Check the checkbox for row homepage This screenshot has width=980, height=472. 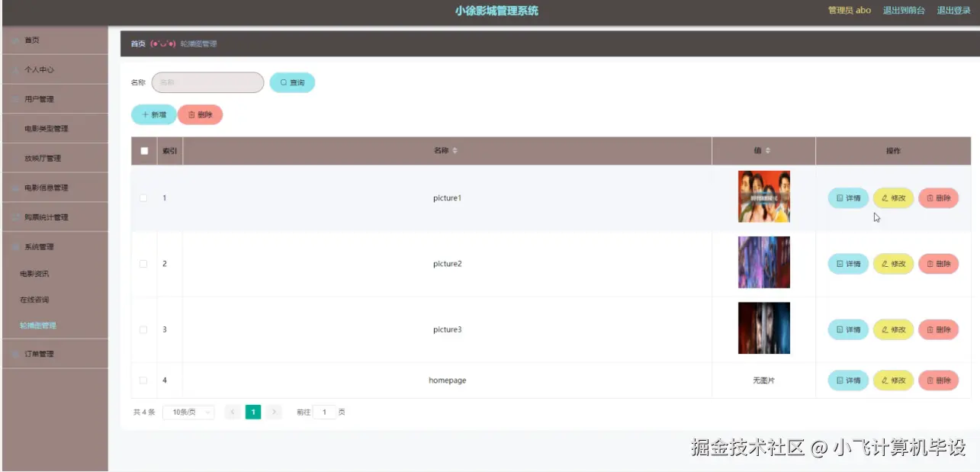click(143, 380)
